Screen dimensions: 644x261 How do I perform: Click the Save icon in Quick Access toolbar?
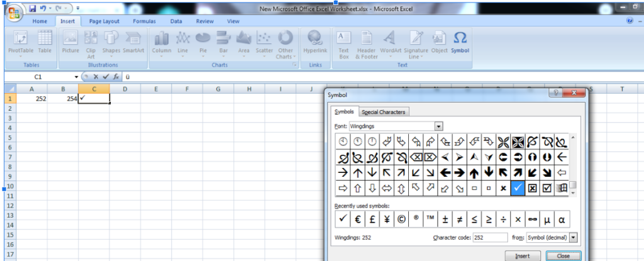32,9
